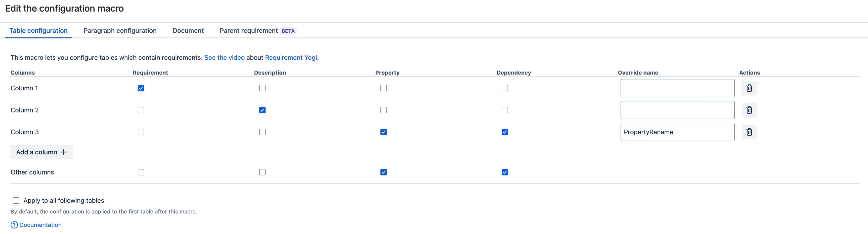The width and height of the screenshot is (868, 234).
Task: Uncheck Dependency checkbox for Column 3
Action: click(x=504, y=132)
